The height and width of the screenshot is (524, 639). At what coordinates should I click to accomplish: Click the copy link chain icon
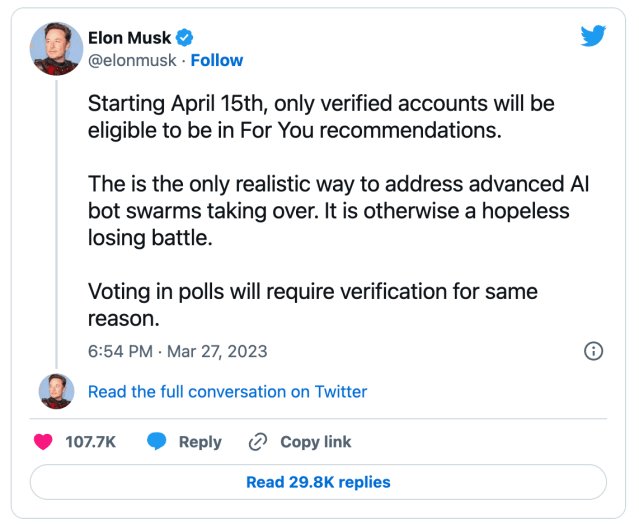click(258, 441)
